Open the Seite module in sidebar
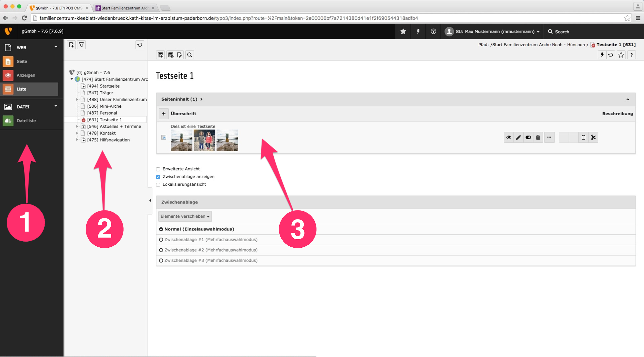Image resolution: width=644 pixels, height=357 pixels. pyautogui.click(x=22, y=61)
